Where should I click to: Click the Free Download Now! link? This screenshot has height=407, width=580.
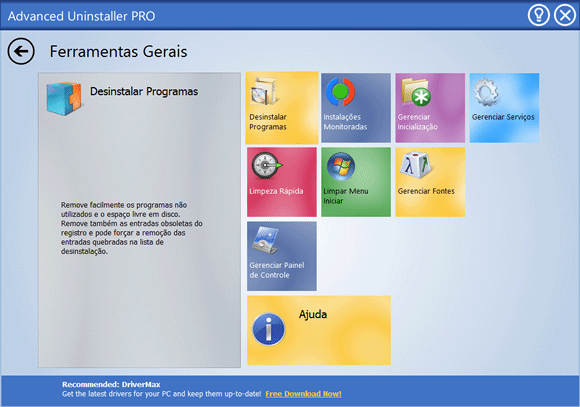point(303,394)
